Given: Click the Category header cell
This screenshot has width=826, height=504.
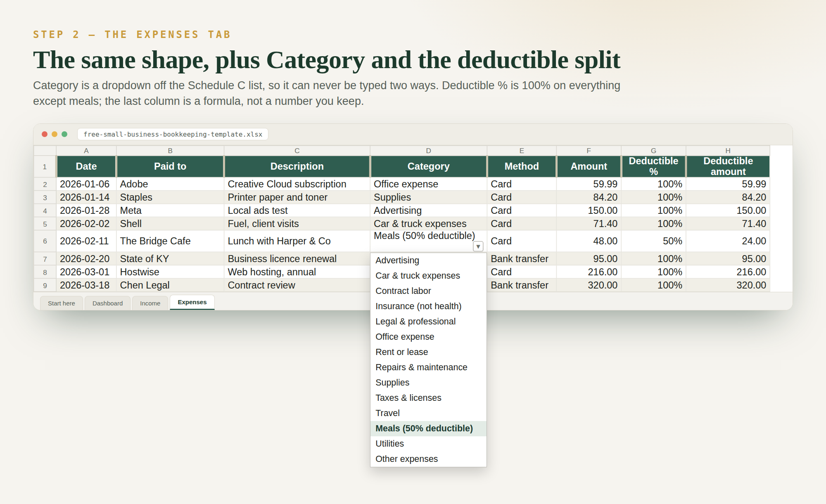Looking at the screenshot, I should 428,166.
